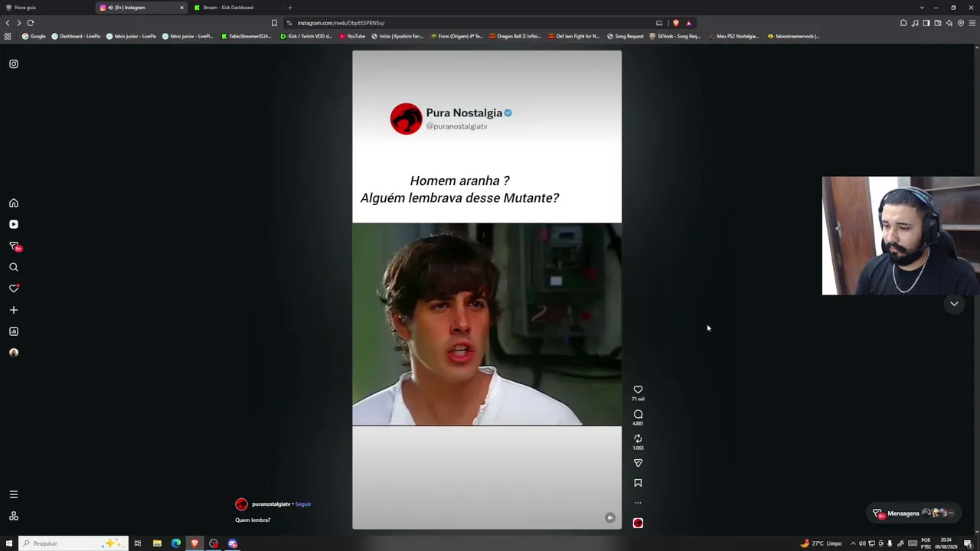Open the Brave Shields icon

click(x=675, y=23)
